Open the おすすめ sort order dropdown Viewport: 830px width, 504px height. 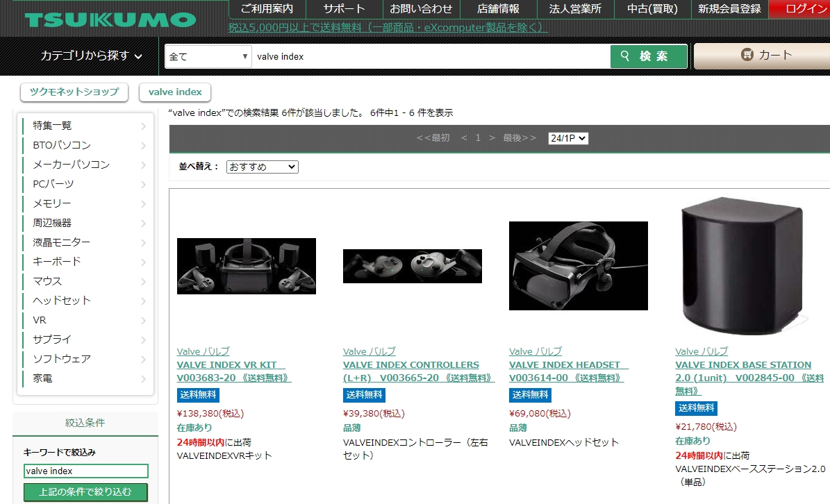(x=263, y=167)
